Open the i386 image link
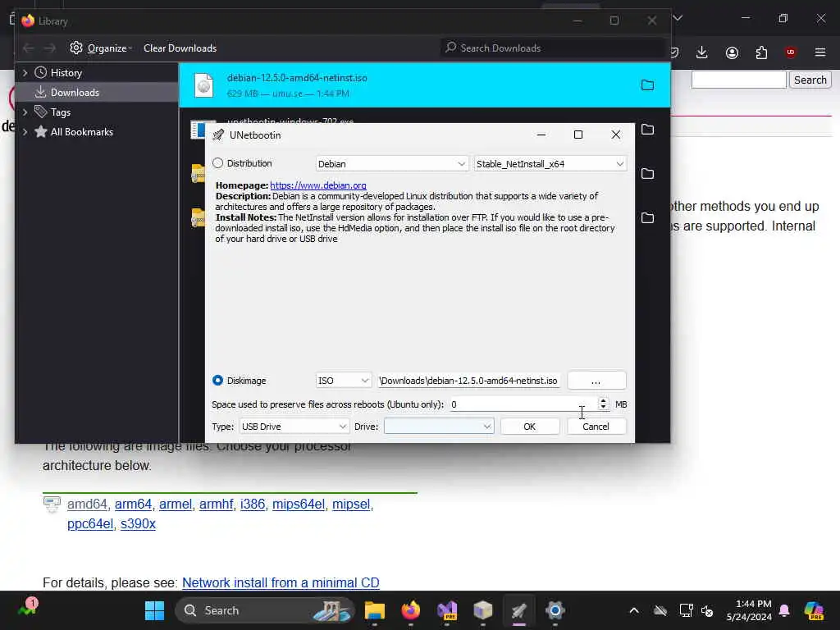The width and height of the screenshot is (840, 630). pyautogui.click(x=253, y=504)
